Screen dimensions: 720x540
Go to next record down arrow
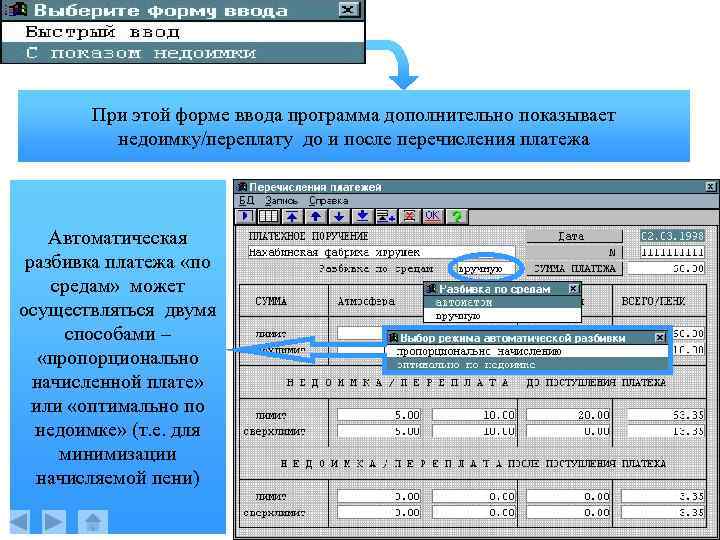339,216
